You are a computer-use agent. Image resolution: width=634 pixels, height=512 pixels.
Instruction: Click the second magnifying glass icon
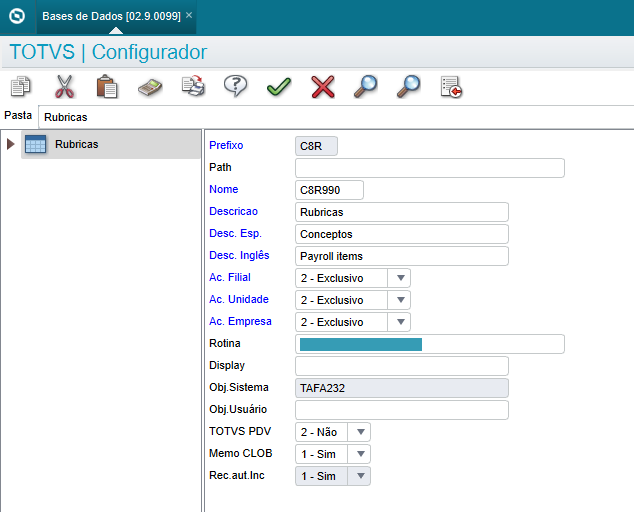point(408,86)
